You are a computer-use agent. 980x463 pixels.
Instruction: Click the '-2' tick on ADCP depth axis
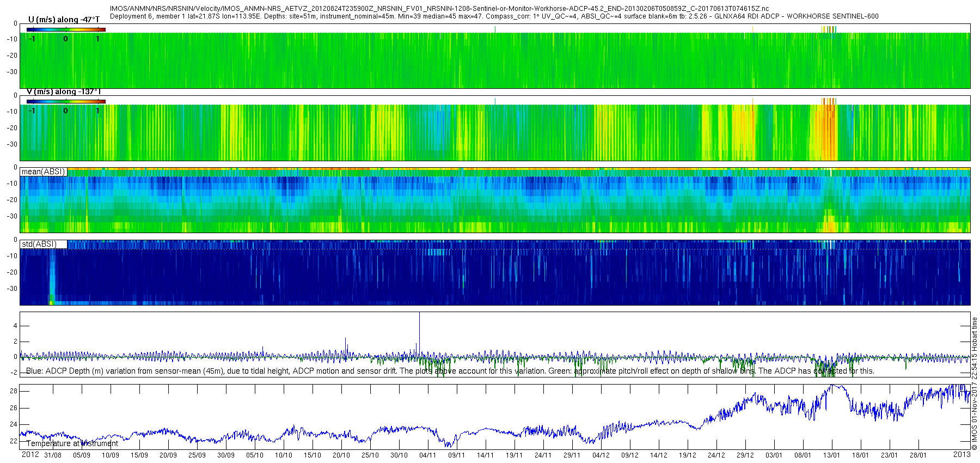(x=14, y=373)
